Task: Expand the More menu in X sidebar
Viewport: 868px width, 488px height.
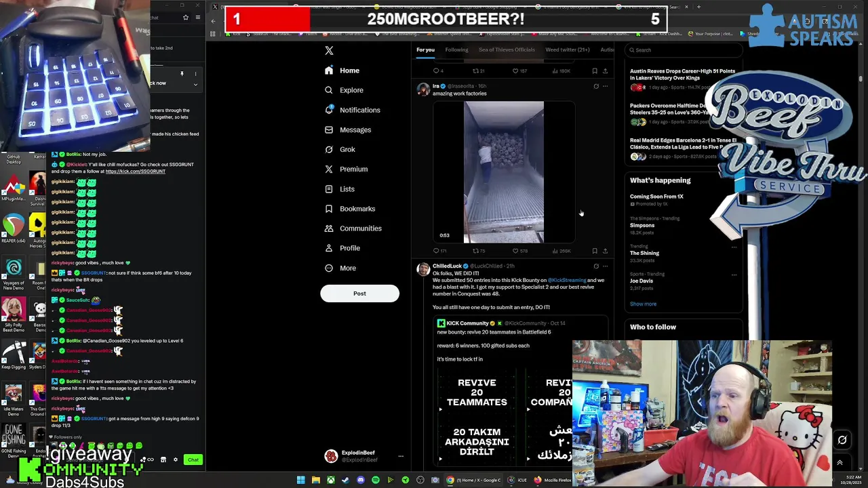Action: click(x=340, y=268)
